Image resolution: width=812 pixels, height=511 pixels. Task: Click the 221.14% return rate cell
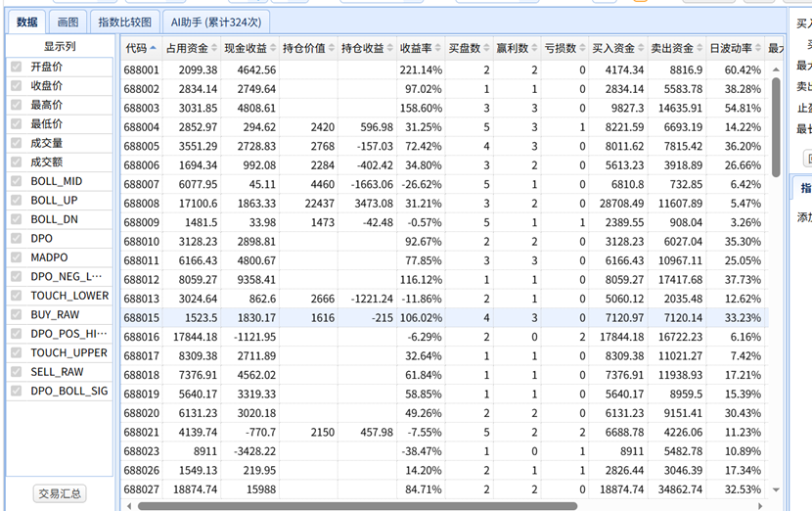[421, 70]
